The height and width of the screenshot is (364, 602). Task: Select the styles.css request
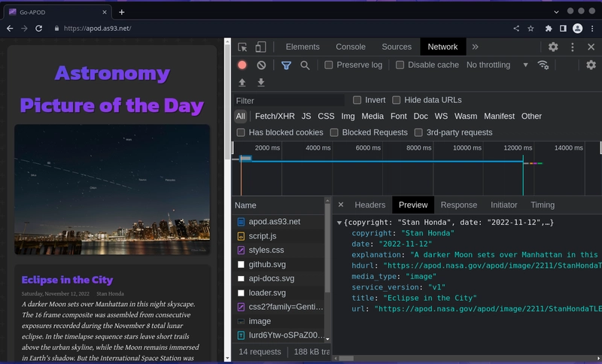coord(278,250)
